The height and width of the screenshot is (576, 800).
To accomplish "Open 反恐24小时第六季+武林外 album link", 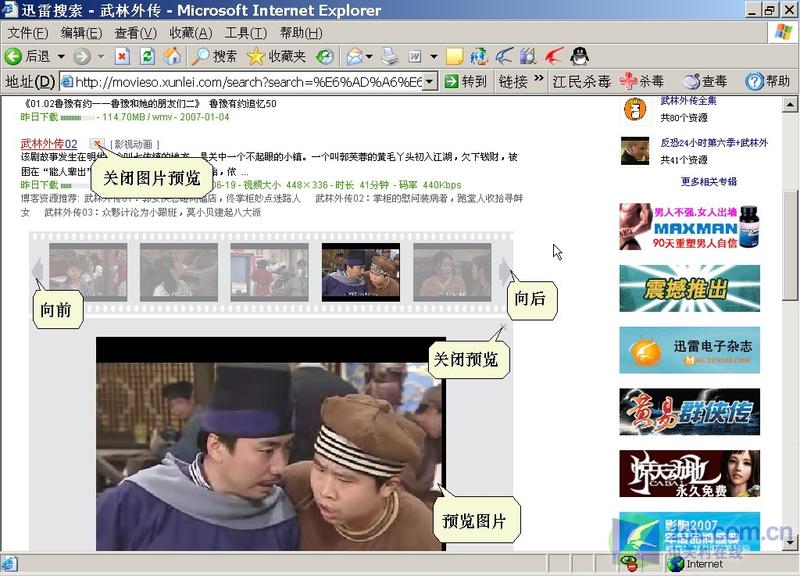I will coord(714,143).
